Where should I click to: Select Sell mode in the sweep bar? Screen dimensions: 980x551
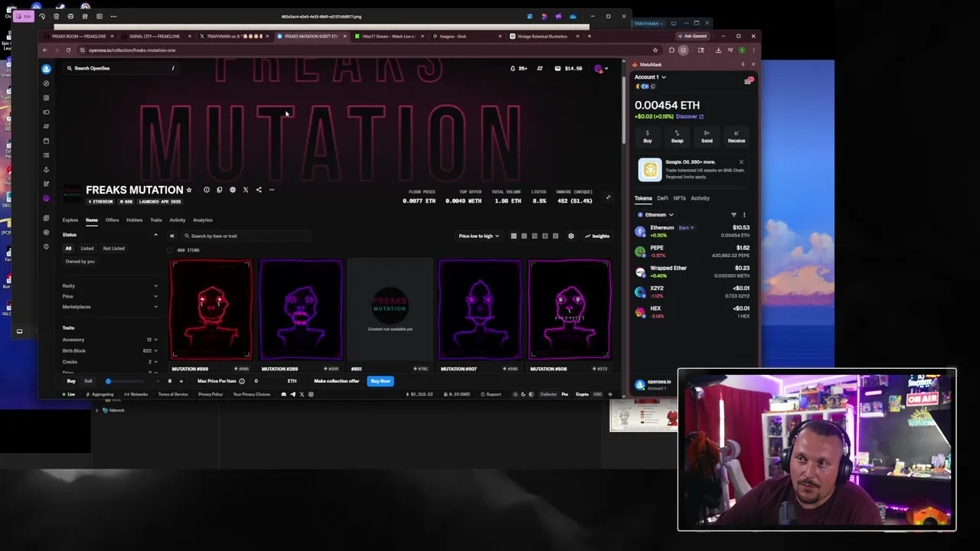[x=88, y=381]
